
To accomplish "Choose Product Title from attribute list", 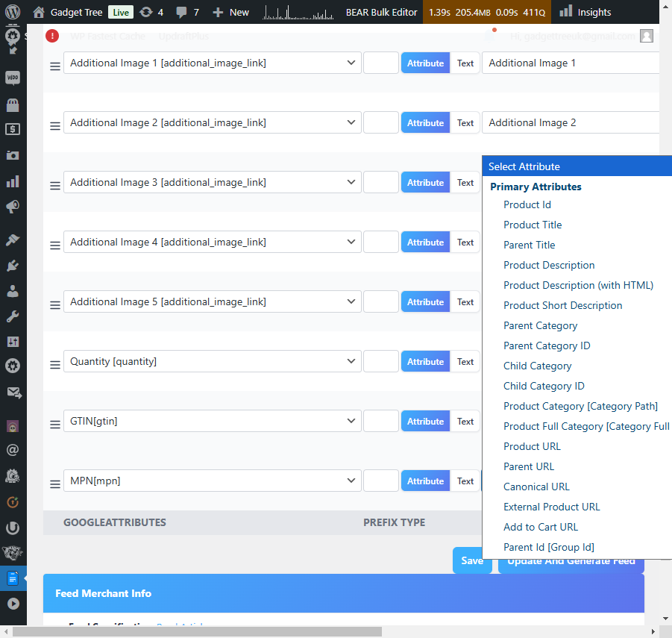I will coord(533,225).
